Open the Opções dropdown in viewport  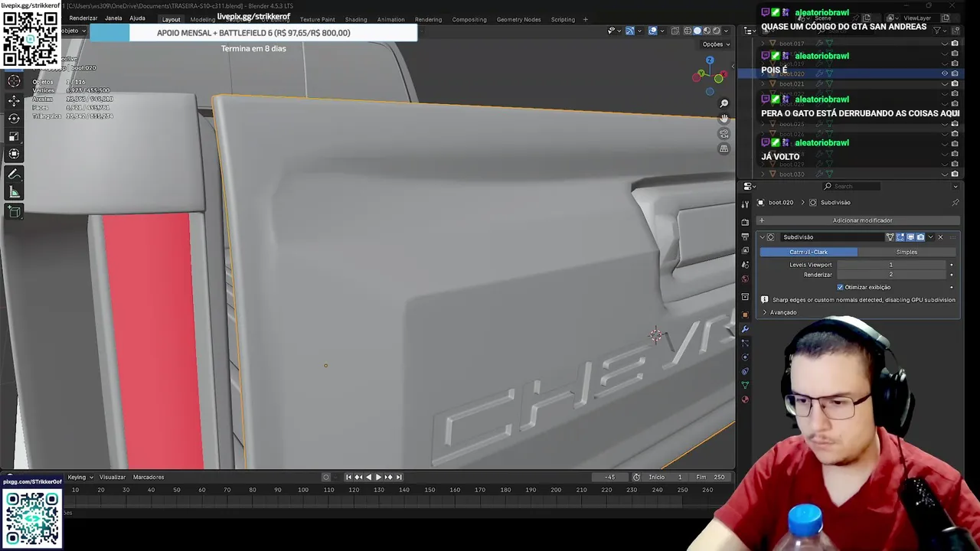tap(716, 44)
